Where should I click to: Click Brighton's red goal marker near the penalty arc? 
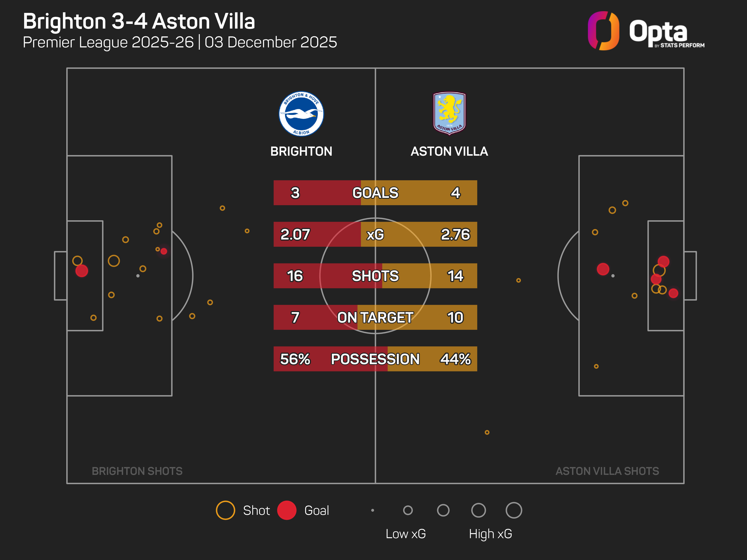tap(164, 251)
